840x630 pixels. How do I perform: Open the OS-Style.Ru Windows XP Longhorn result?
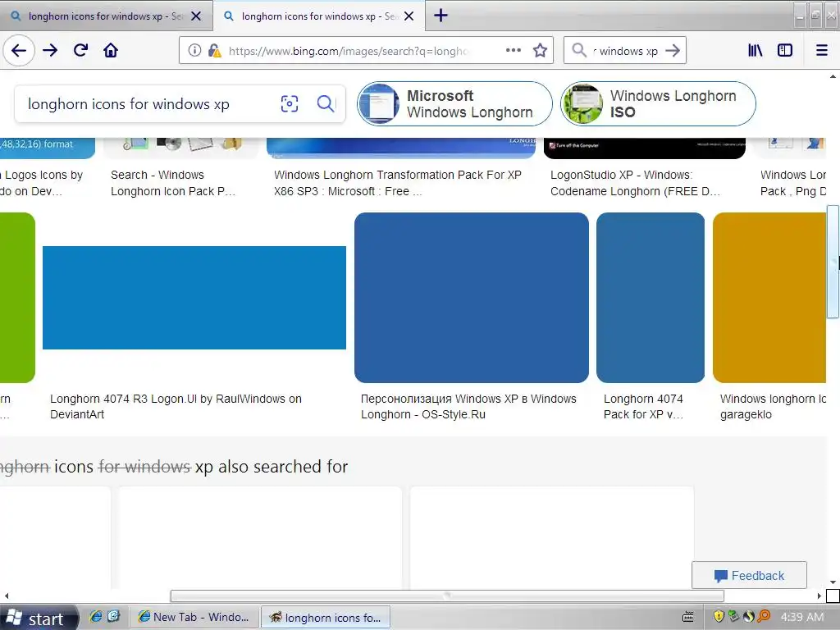(468, 407)
